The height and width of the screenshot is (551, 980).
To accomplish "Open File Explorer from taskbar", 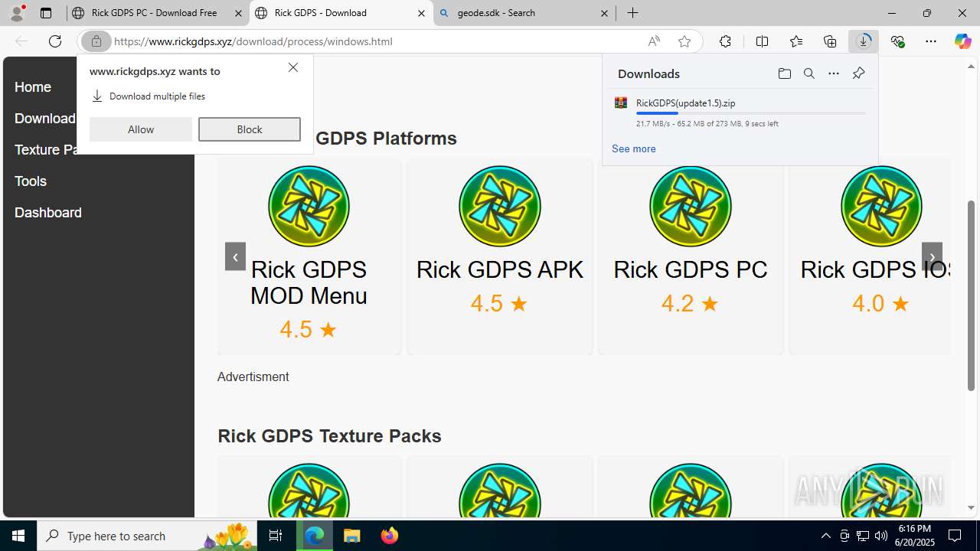I will click(x=352, y=536).
